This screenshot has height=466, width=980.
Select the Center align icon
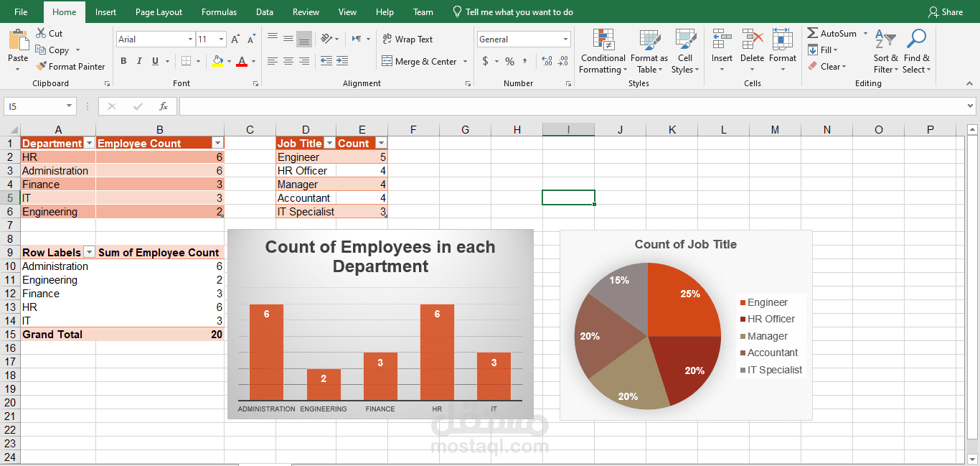[x=288, y=61]
